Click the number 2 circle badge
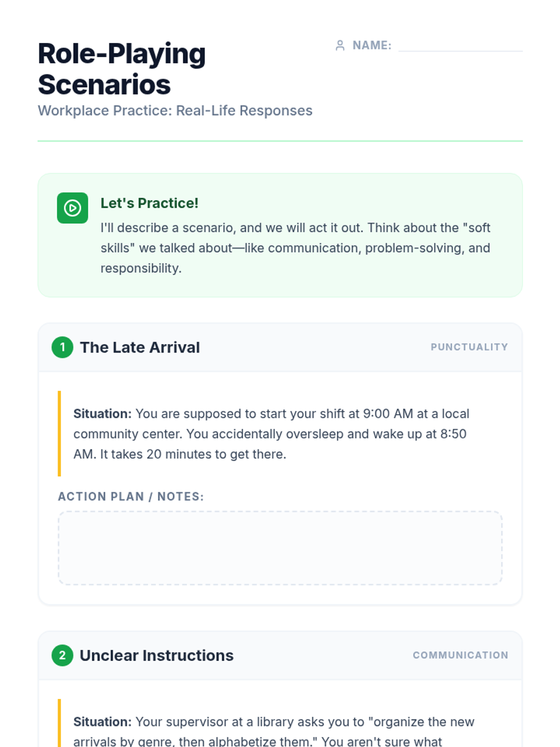The width and height of the screenshot is (560, 747). pyautogui.click(x=63, y=655)
